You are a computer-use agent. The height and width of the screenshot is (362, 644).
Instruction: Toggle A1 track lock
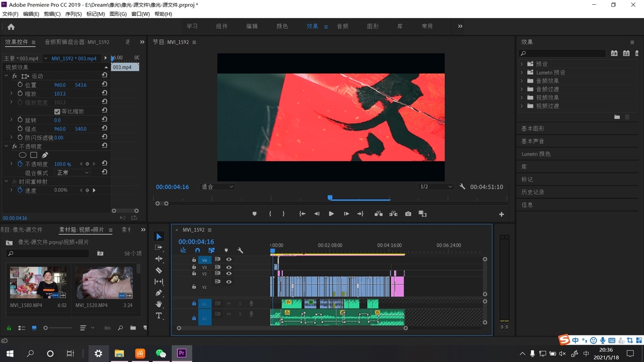pyautogui.click(x=194, y=303)
